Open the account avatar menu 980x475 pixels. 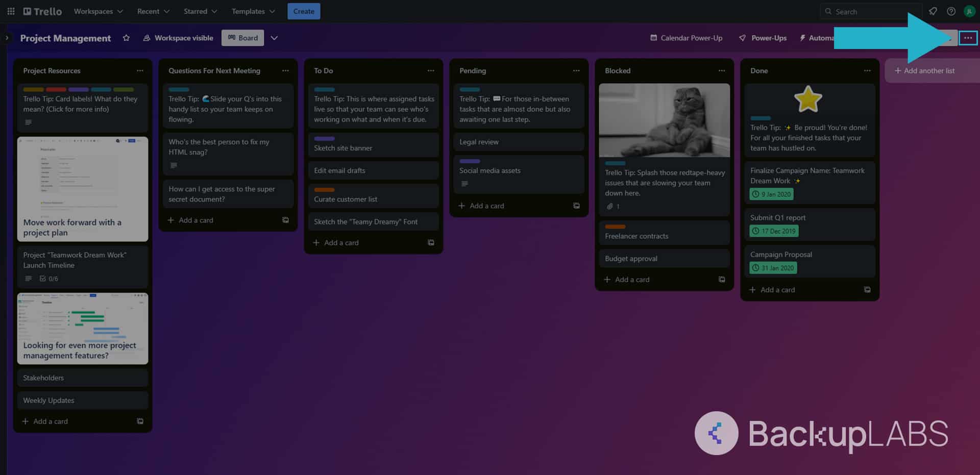tap(969, 11)
